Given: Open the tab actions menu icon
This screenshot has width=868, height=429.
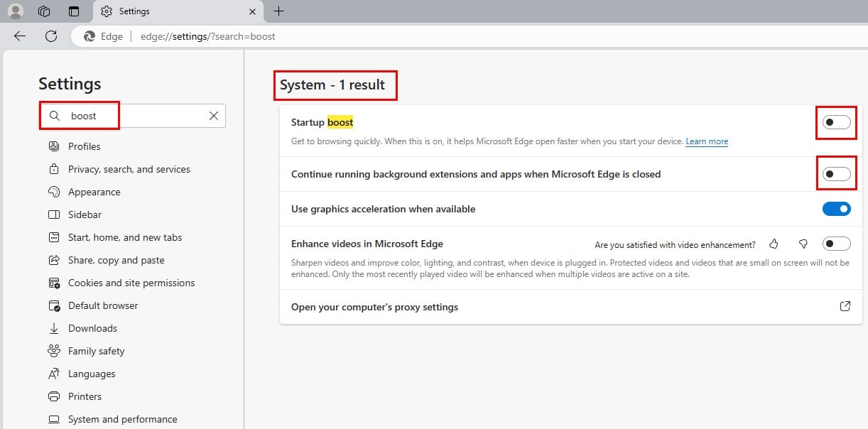Looking at the screenshot, I should tap(74, 11).
